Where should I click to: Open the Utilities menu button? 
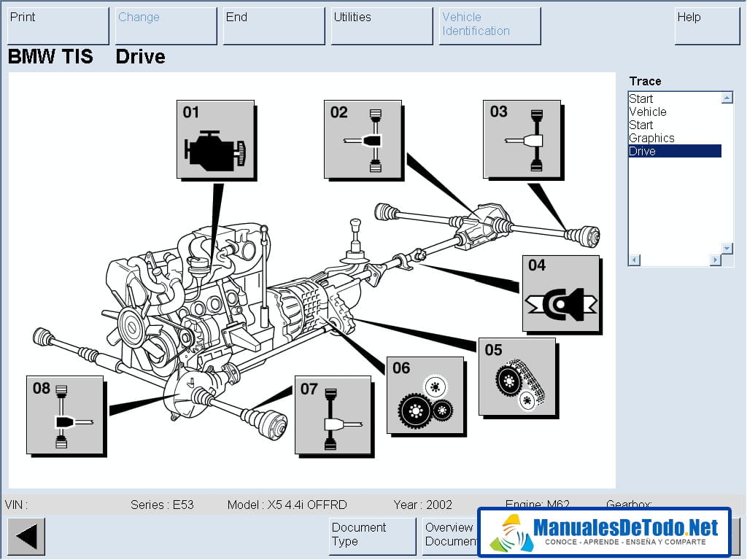click(x=382, y=26)
